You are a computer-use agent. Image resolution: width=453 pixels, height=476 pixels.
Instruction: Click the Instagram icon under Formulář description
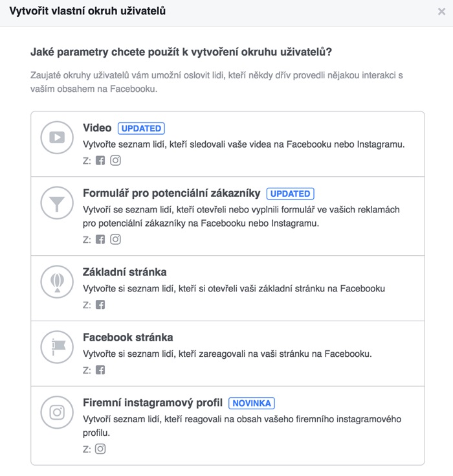point(115,240)
